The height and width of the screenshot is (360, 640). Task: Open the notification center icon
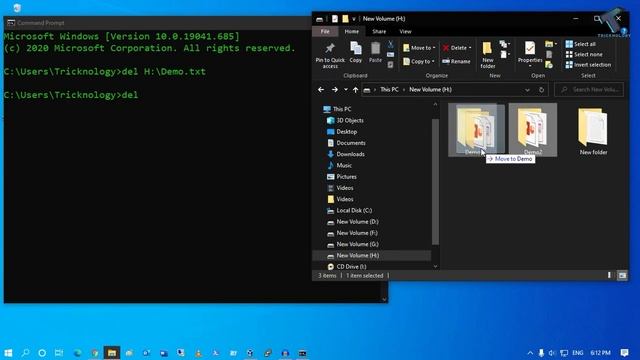coord(624,353)
